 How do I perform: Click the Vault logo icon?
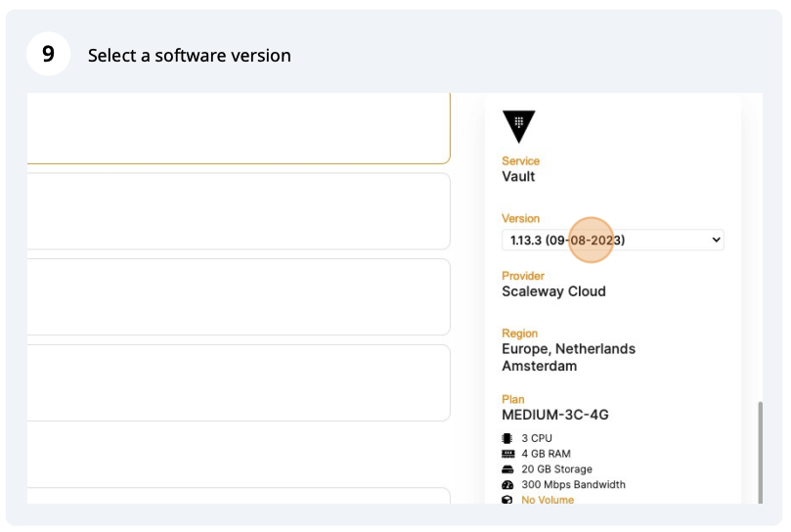coord(518,126)
